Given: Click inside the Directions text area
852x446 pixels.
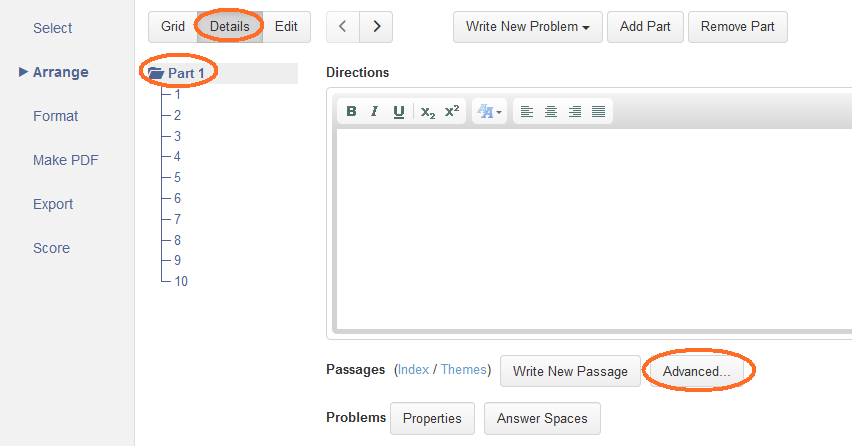Looking at the screenshot, I should [593, 229].
